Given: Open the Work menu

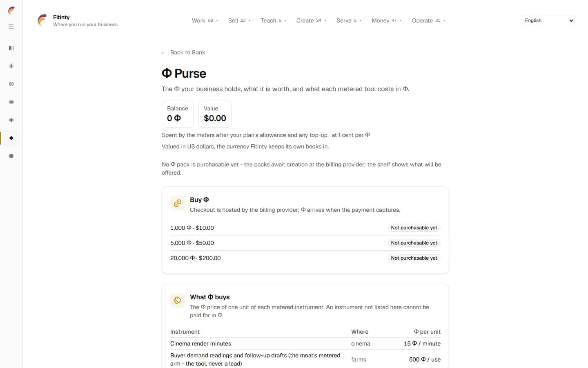Looking at the screenshot, I should tap(205, 20).
